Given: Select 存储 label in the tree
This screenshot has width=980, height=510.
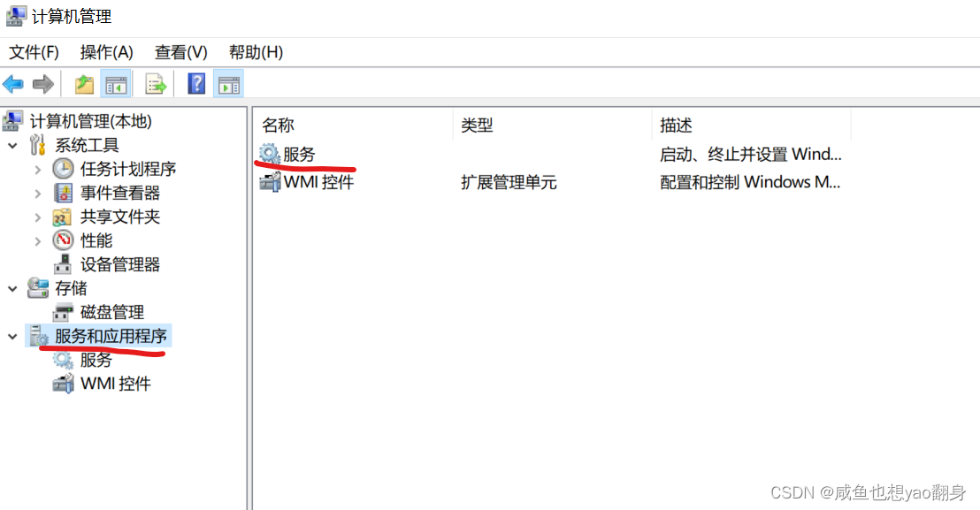Looking at the screenshot, I should [x=71, y=288].
